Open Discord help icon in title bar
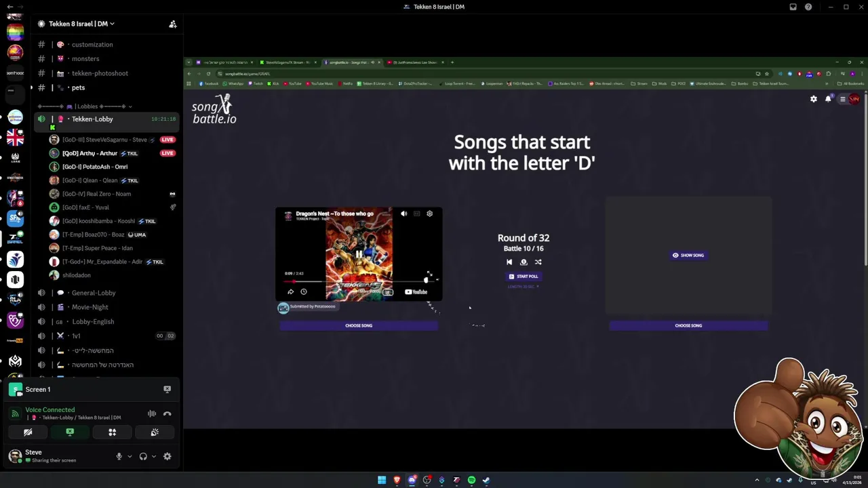 tap(808, 7)
